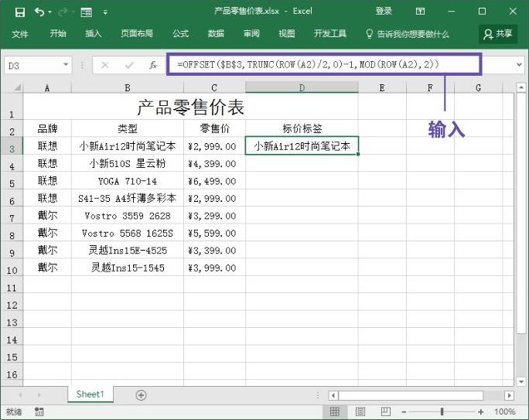
Task: Click the macro recording icon in status bar
Action: click(39, 411)
